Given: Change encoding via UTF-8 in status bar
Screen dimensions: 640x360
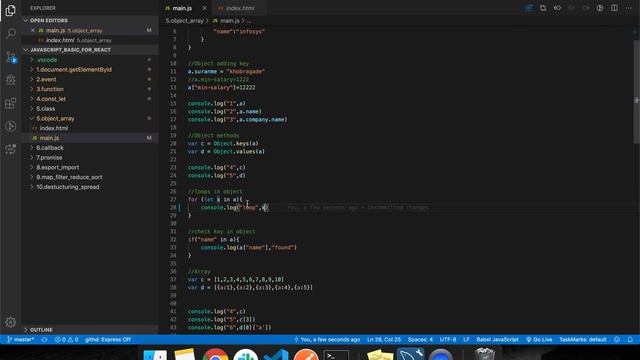Looking at the screenshot, I should coord(448,340).
